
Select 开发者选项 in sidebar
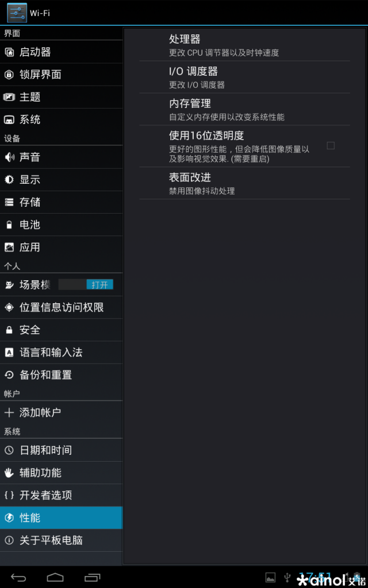[61, 495]
